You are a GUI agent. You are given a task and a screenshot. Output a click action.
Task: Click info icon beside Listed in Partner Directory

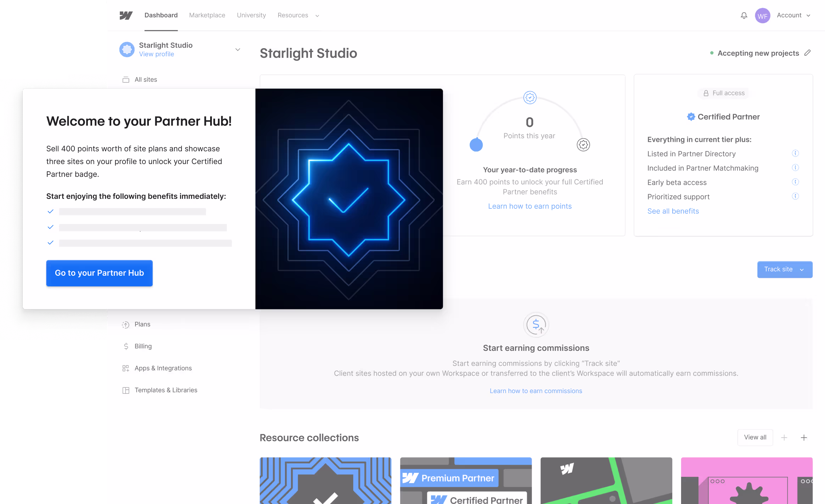pos(795,153)
